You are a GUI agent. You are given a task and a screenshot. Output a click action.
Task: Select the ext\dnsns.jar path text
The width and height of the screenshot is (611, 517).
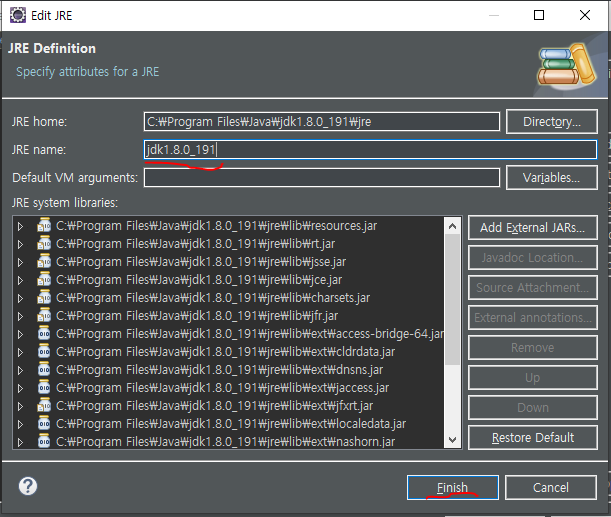[220, 370]
